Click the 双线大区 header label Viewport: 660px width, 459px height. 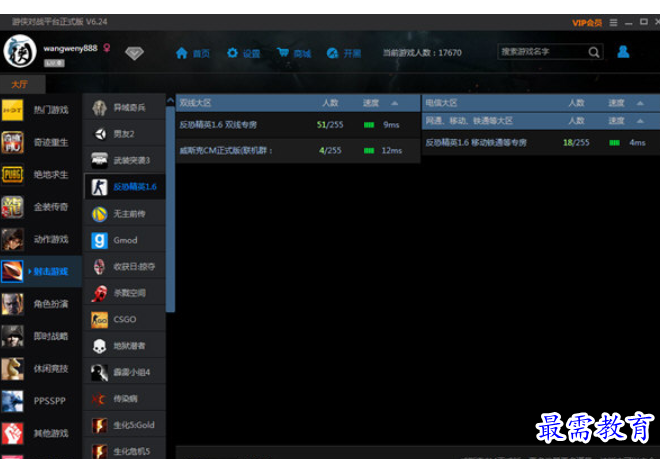pos(195,103)
